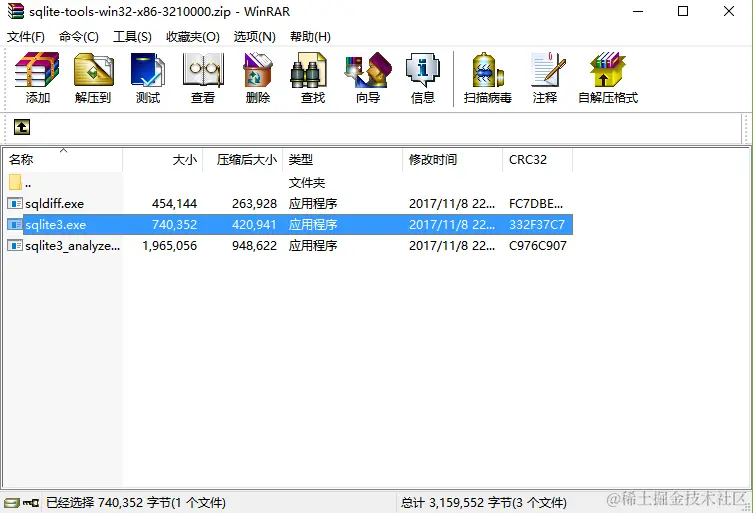Go up one folder level button
753x513 pixels.
(x=22, y=127)
